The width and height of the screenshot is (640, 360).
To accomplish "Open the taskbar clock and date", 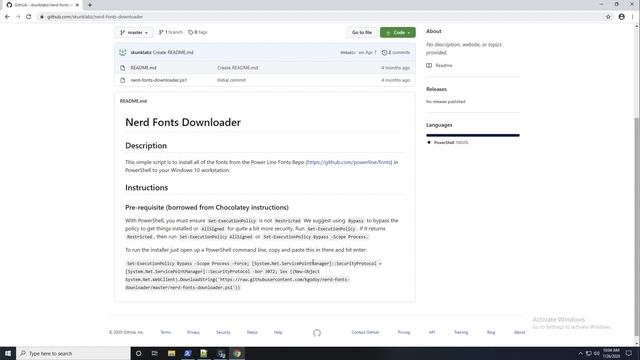I will coord(611,353).
